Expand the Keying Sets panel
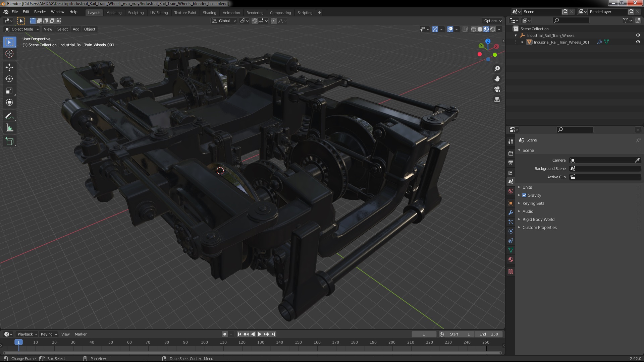Image resolution: width=644 pixels, height=362 pixels. pyautogui.click(x=533, y=203)
